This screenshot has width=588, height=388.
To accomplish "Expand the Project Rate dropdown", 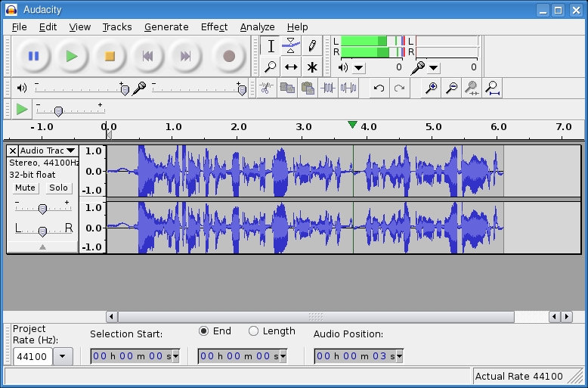I will pos(63,356).
